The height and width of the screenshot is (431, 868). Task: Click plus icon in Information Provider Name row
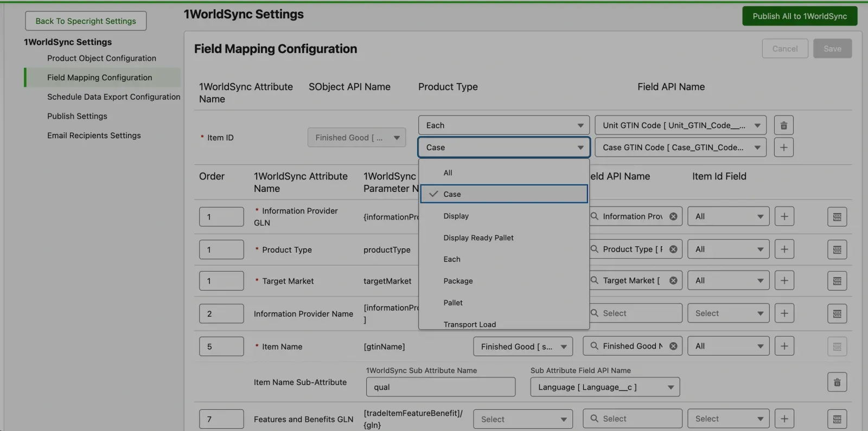[784, 313]
